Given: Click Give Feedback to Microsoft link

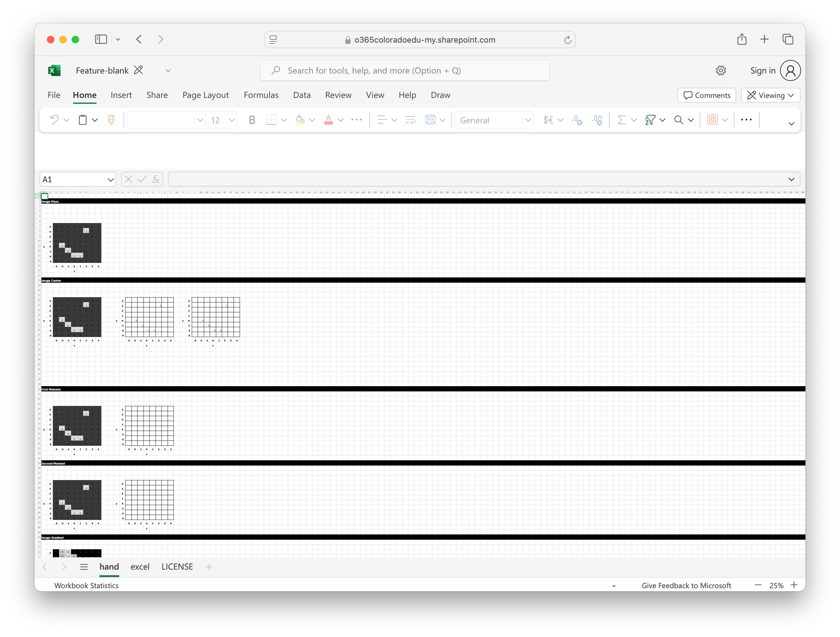Looking at the screenshot, I should (x=686, y=585).
